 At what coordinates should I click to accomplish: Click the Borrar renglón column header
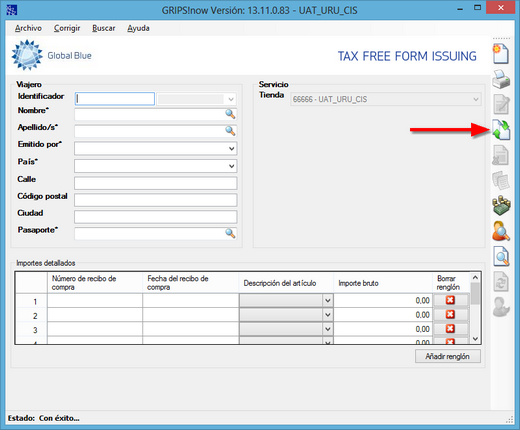click(451, 283)
